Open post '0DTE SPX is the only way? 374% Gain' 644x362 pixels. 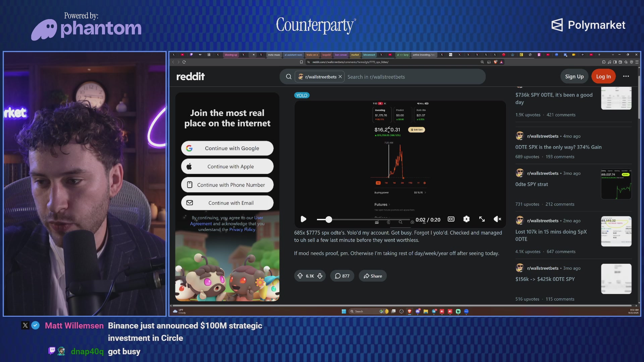pos(558,147)
